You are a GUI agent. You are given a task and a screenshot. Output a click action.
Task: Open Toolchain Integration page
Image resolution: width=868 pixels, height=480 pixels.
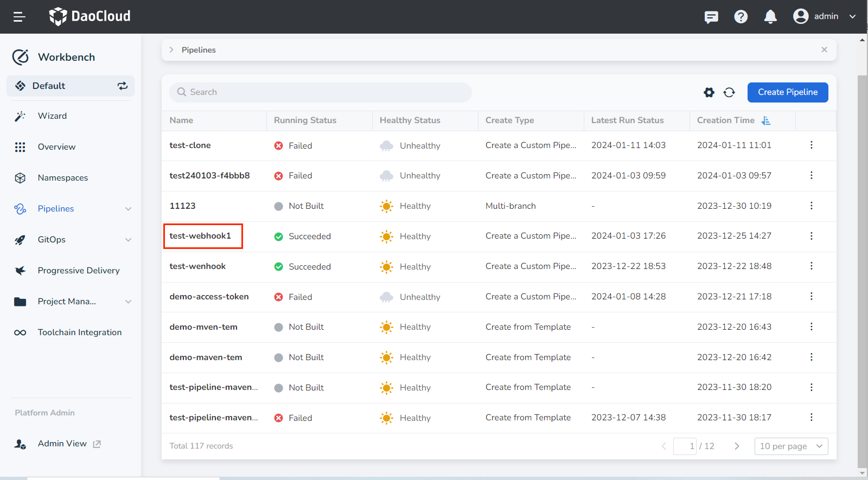click(79, 332)
